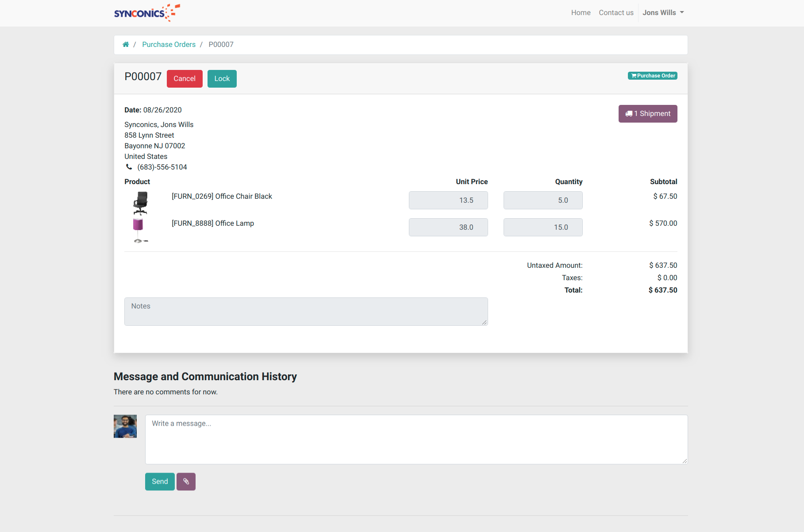804x532 pixels.
Task: Open the 1 Shipment truck button
Action: click(x=647, y=114)
